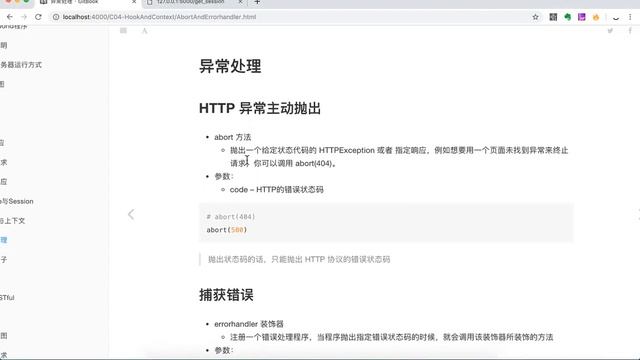Viewport: 640px width, 360px height.
Task: Click the code – HTTP的错误状态码 bullet
Action: (x=277, y=189)
